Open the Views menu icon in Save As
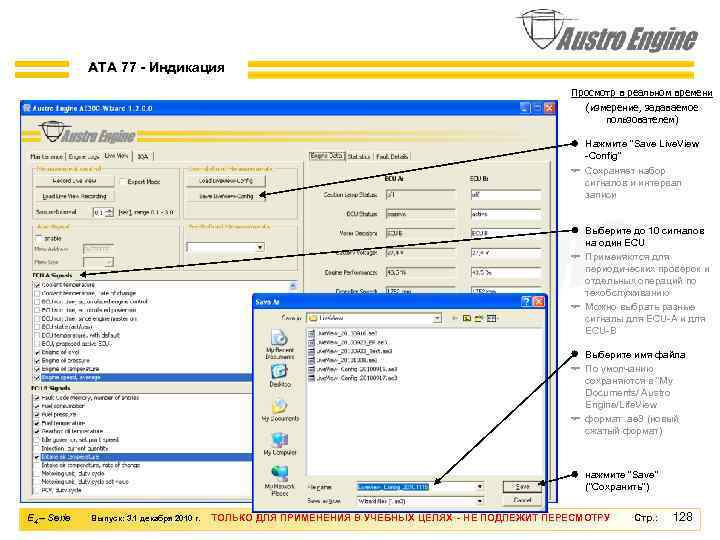 point(492,318)
